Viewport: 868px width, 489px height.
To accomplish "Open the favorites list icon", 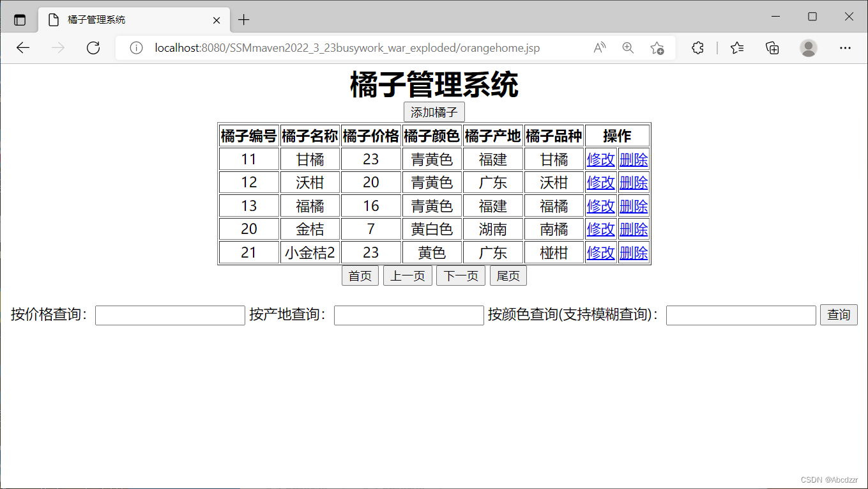I will 737,48.
